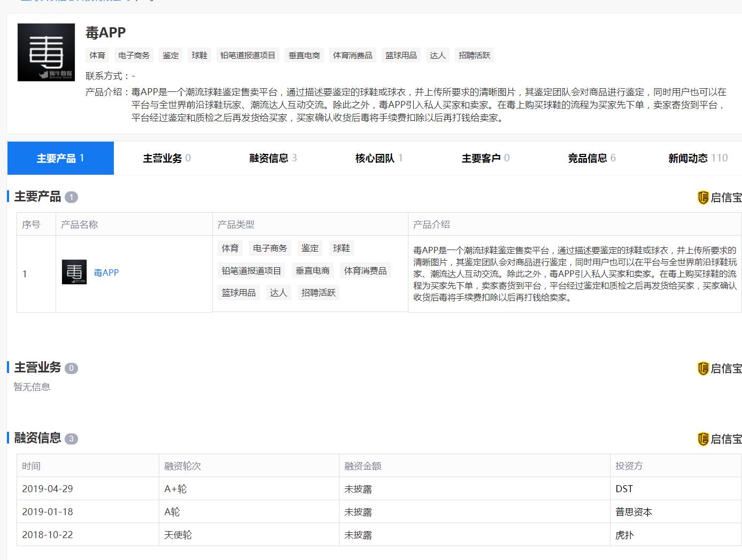Click the 主营业务 section heading

coord(37,368)
